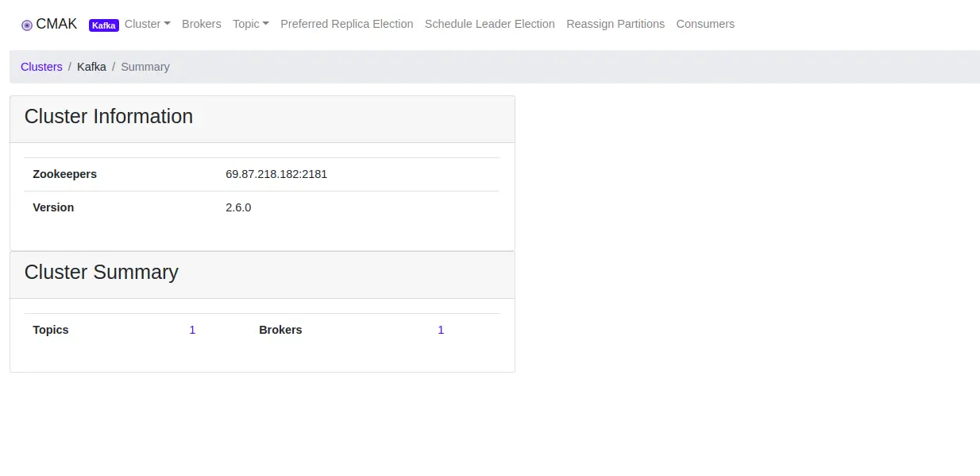Click the Kafka breadcrumb entry
This screenshot has height=476, width=980.
(91, 67)
